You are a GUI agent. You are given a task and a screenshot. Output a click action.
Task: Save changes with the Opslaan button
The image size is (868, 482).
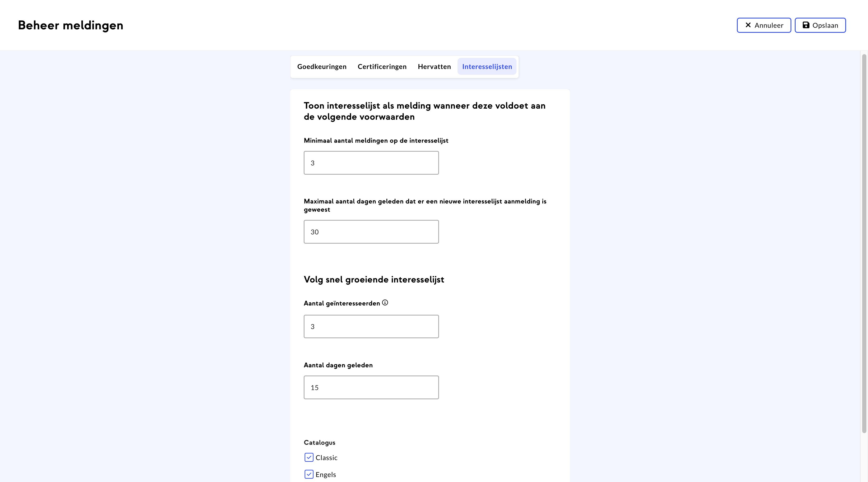tap(820, 25)
